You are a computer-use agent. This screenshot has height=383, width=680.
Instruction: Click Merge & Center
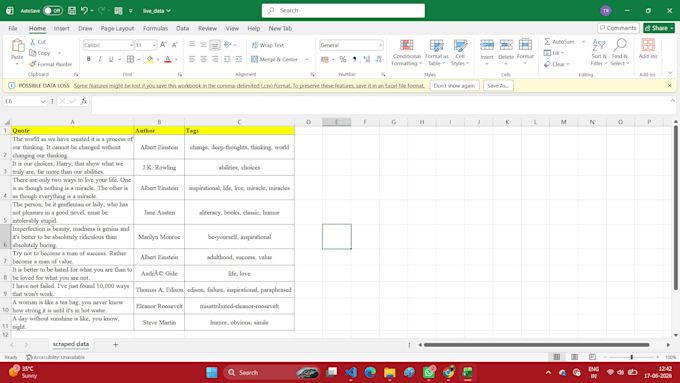(x=275, y=59)
